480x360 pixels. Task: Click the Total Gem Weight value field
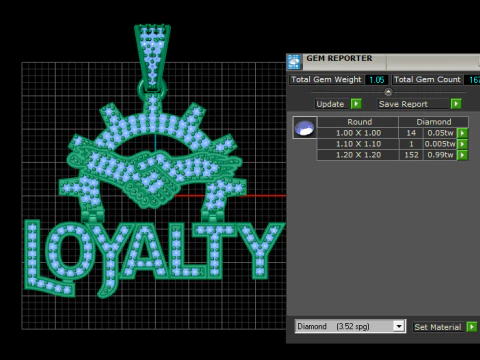click(x=377, y=80)
